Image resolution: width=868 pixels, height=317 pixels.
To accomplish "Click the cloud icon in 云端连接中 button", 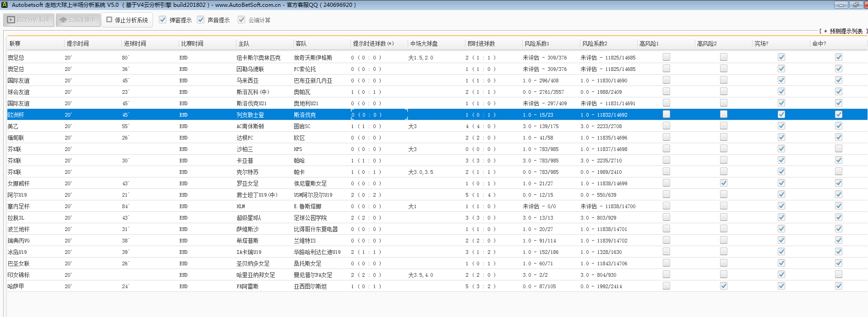I will pos(63,20).
